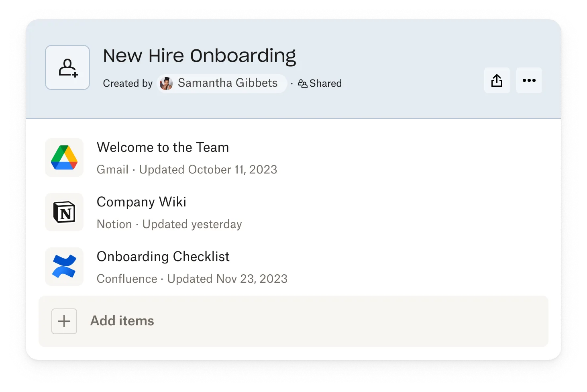Click the Add items label text
The width and height of the screenshot is (587, 392).
(x=122, y=321)
